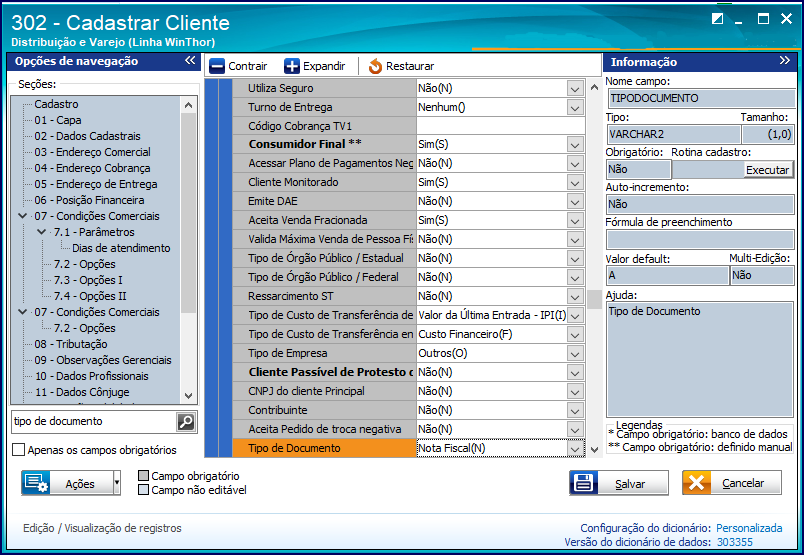Select the CNPJ do cliente Principal row label
The height and width of the screenshot is (555, 804).
(x=324, y=391)
